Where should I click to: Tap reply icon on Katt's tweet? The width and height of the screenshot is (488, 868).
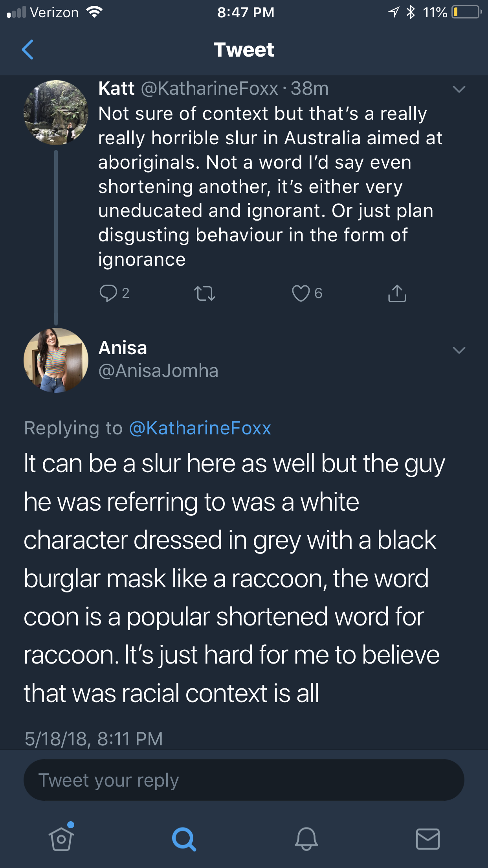pyautogui.click(x=108, y=293)
